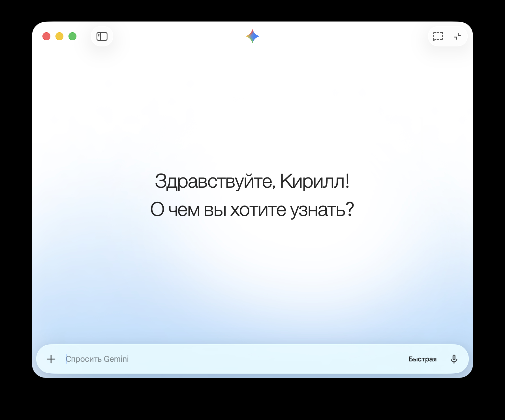Click the plus button to add a file
Viewport: 505px width, 420px height.
pos(51,359)
